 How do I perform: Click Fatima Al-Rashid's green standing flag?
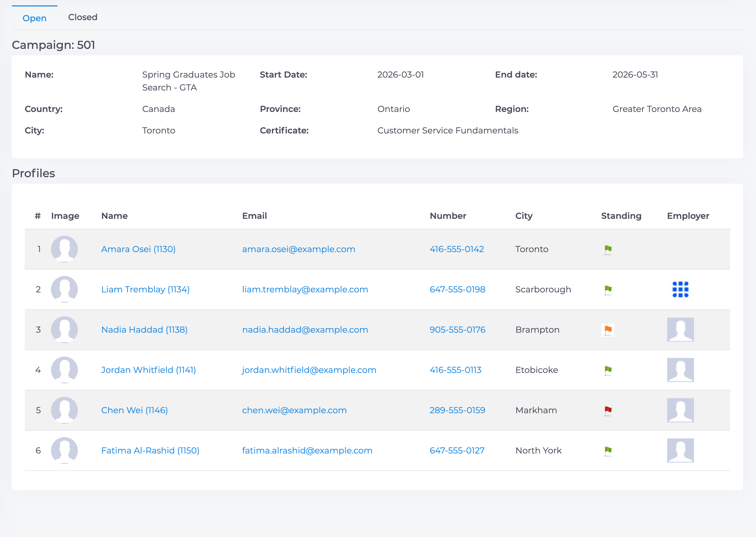608,451
